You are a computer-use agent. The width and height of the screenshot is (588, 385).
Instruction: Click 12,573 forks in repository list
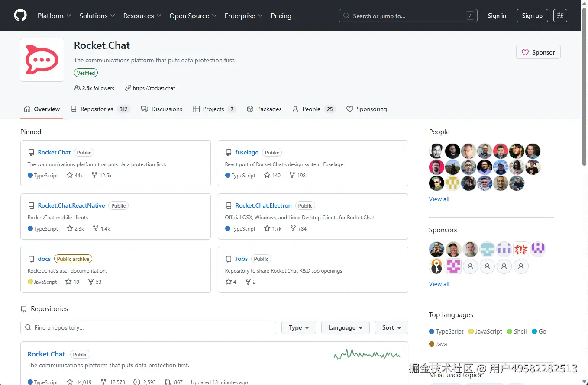113,382
